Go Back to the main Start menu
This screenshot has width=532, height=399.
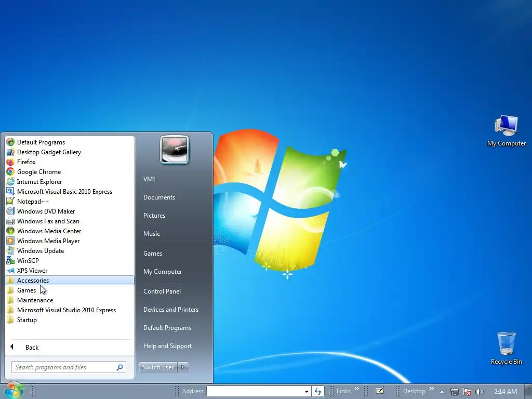point(70,347)
